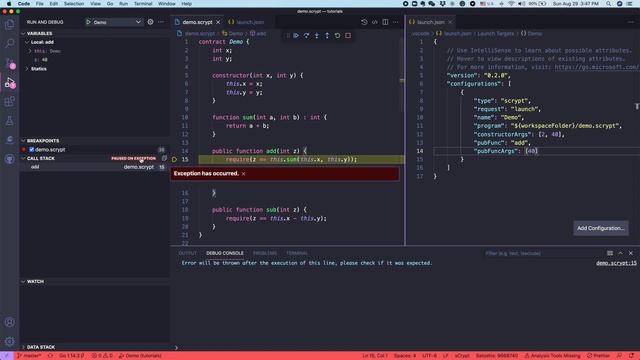This screenshot has height=360, width=640.
Task: Restart the debug session
Action: [x=338, y=36]
